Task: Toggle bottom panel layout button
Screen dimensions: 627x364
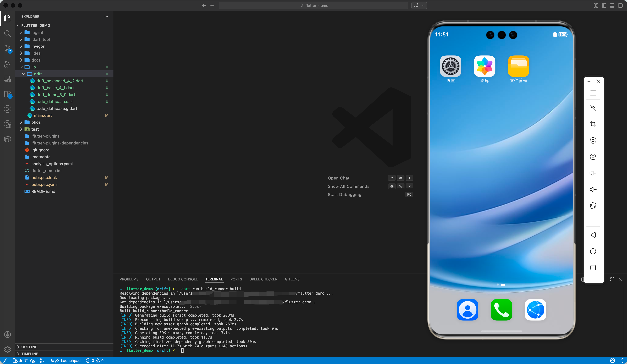Action: 612,5
